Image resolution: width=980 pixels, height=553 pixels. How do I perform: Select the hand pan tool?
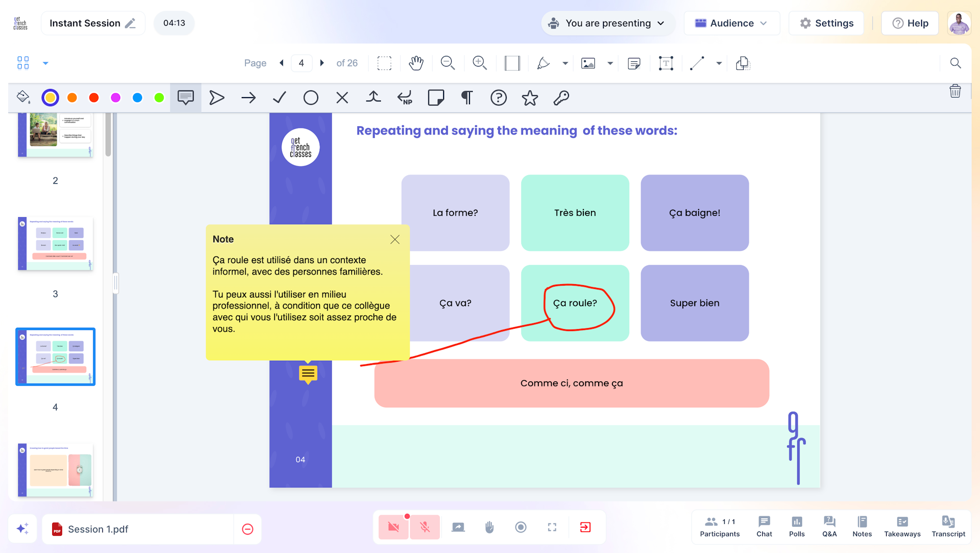pos(416,63)
